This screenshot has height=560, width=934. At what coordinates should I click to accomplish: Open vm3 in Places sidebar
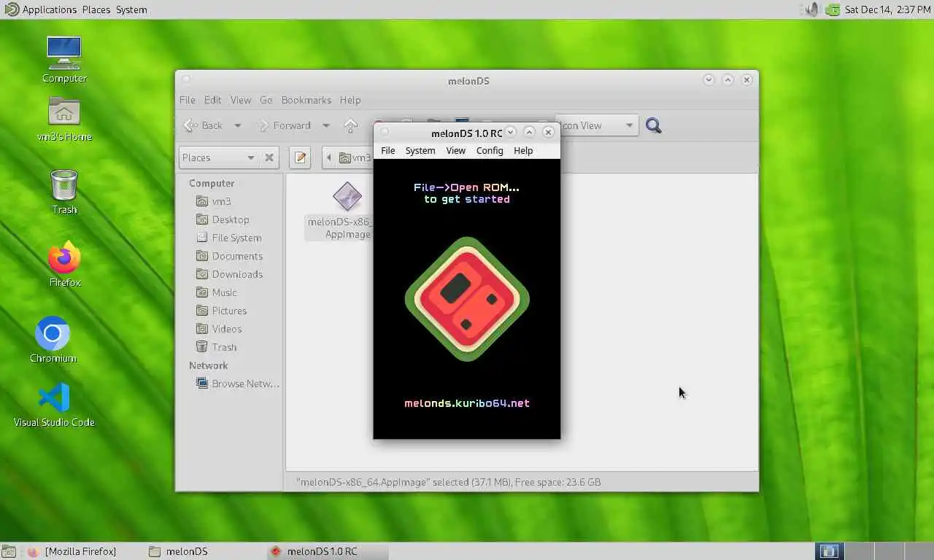coord(221,201)
